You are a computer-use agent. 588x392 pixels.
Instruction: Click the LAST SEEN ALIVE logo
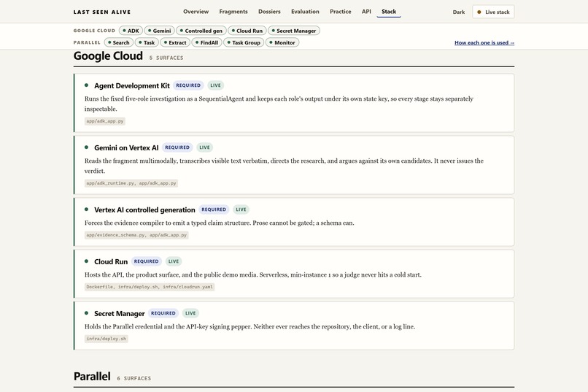(x=102, y=12)
